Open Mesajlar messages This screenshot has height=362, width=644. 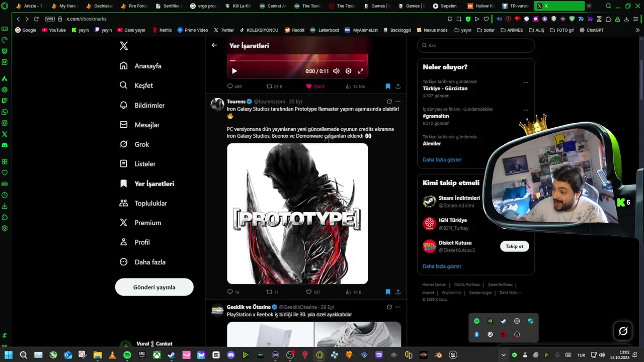click(140, 125)
